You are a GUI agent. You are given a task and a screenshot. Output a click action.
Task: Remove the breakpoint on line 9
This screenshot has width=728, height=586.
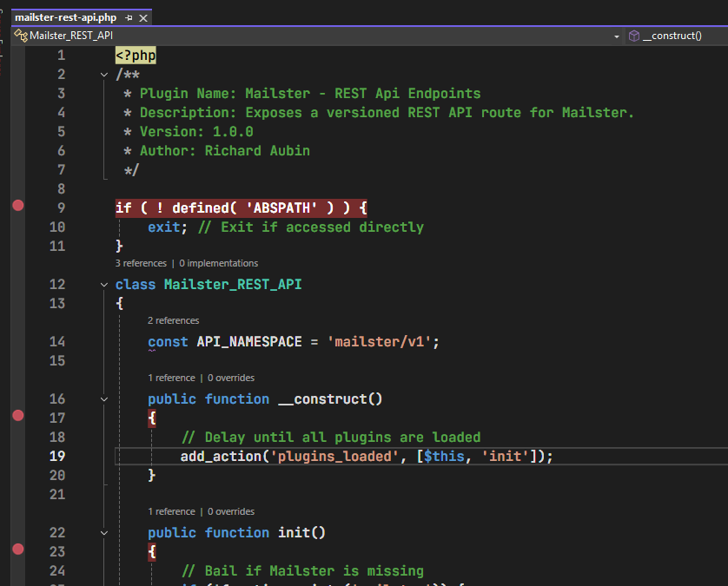pos(17,207)
